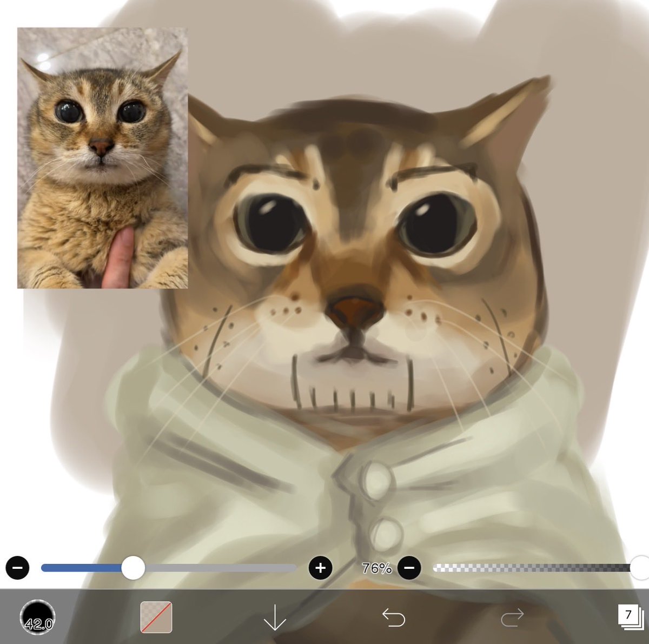Open the layers panel showing 7
Viewport: 649px width, 644px height.
point(630,617)
